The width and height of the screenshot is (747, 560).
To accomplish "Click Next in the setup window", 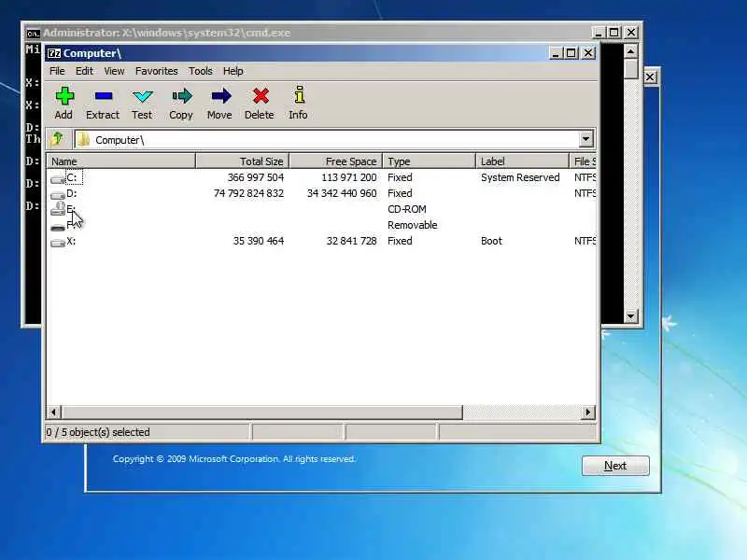I will (x=615, y=466).
